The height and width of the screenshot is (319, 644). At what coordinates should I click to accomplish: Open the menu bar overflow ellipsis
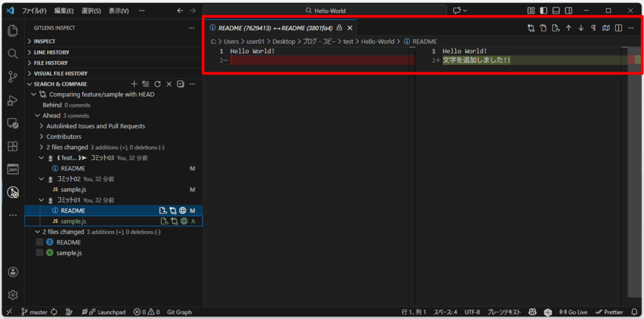point(142,11)
